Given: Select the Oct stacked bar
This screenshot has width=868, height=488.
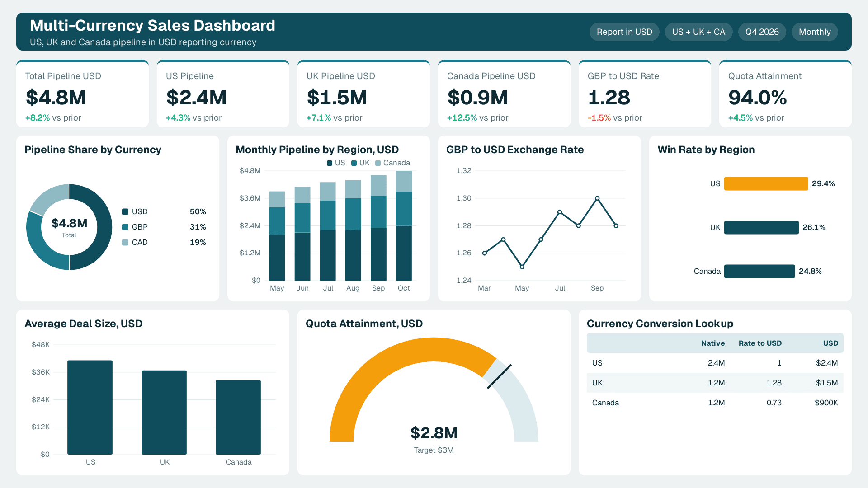Looking at the screenshot, I should point(404,225).
